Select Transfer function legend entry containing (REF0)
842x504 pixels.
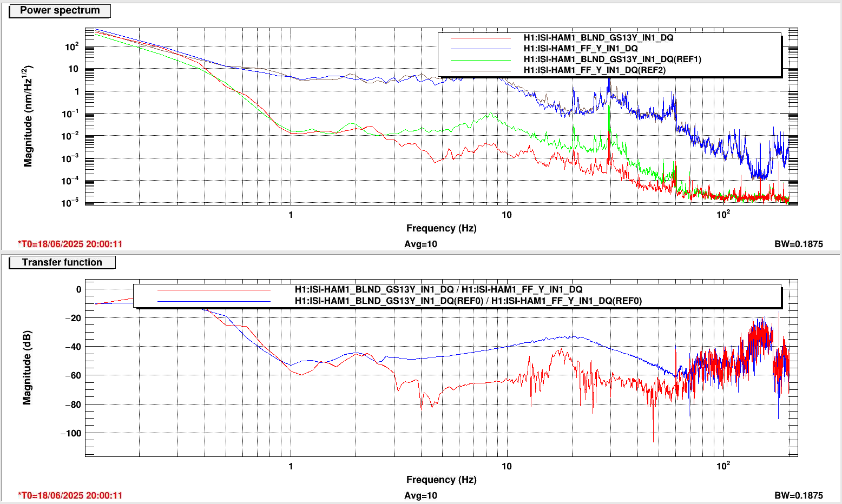pyautogui.click(x=468, y=301)
